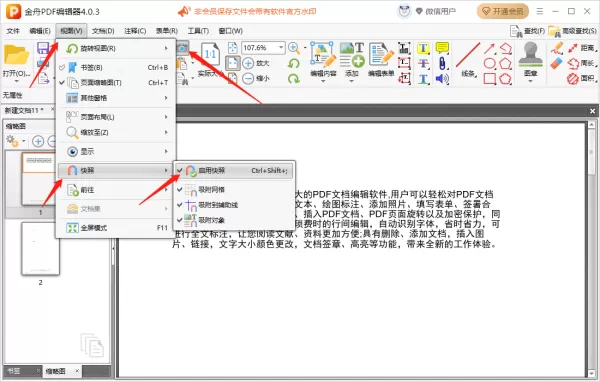Image resolution: width=600 pixels, height=382 pixels.
Task: Click the rotate clockwise green arrow
Action: tap(294, 78)
